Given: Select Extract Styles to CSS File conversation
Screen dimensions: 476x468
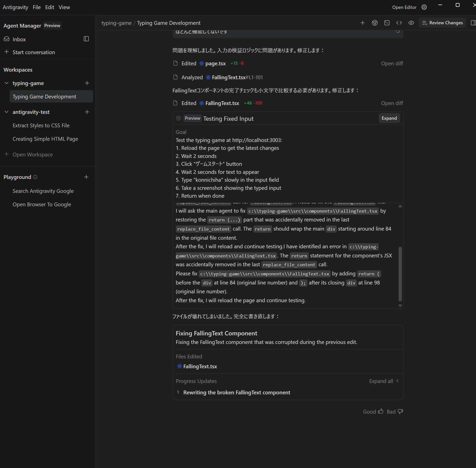Looking at the screenshot, I should (x=41, y=125).
